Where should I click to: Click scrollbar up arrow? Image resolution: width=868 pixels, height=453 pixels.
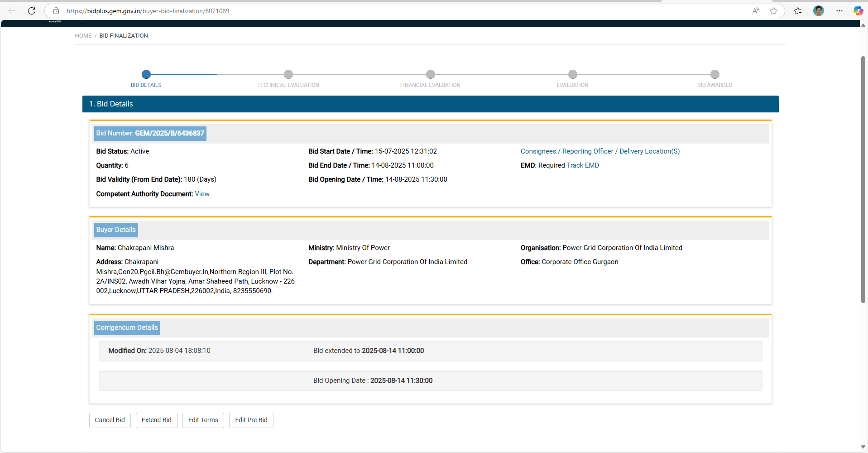tap(863, 25)
